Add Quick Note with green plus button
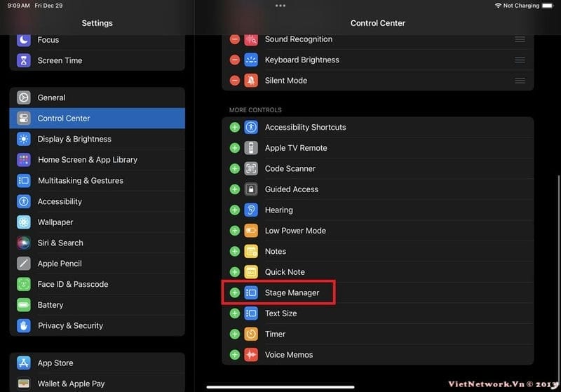 (x=235, y=272)
